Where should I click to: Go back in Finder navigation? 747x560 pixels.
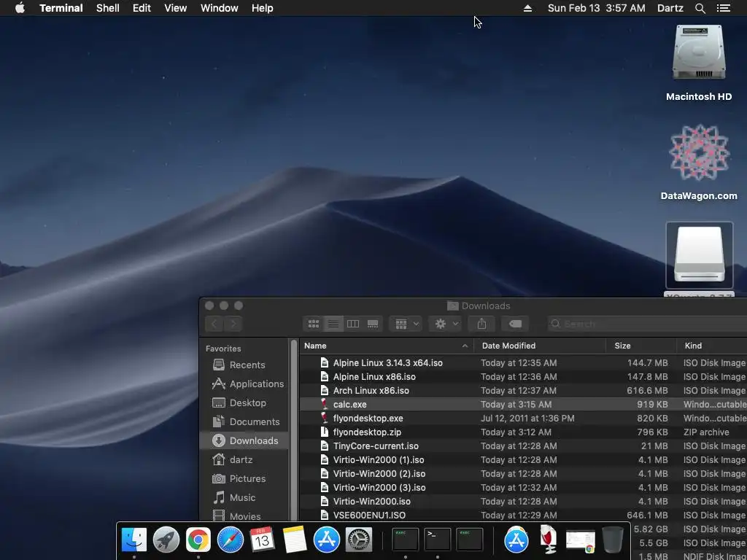pyautogui.click(x=214, y=324)
